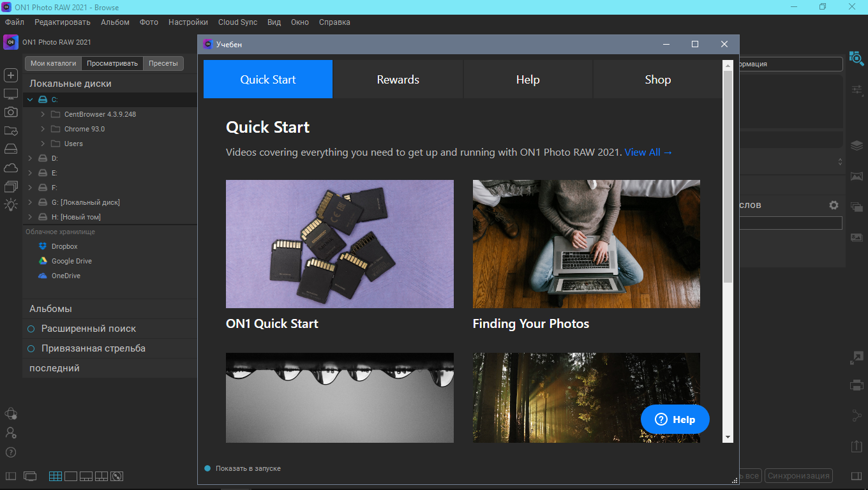Screen dimensions: 868x490
Task: Open the 'Альбом' menu
Action: click(115, 22)
